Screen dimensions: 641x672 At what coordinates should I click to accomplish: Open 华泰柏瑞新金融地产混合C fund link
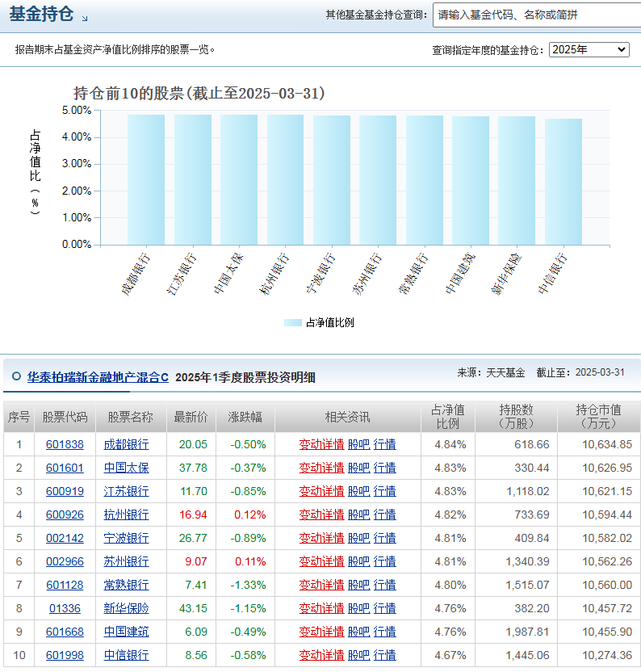click(98, 377)
